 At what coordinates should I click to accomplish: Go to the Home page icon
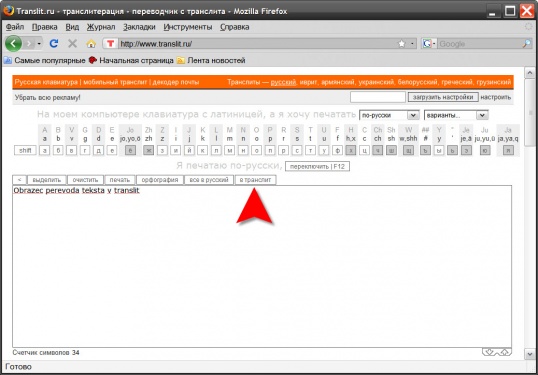[91, 44]
